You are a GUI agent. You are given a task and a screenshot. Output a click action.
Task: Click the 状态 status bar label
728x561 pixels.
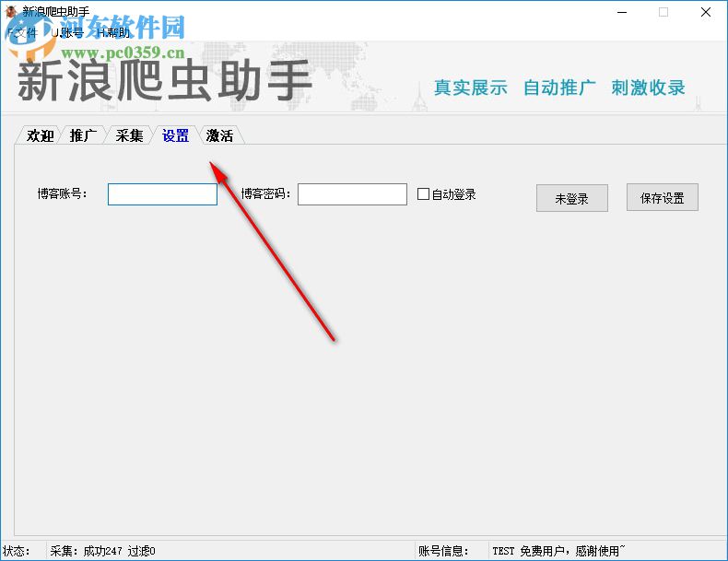point(16,551)
